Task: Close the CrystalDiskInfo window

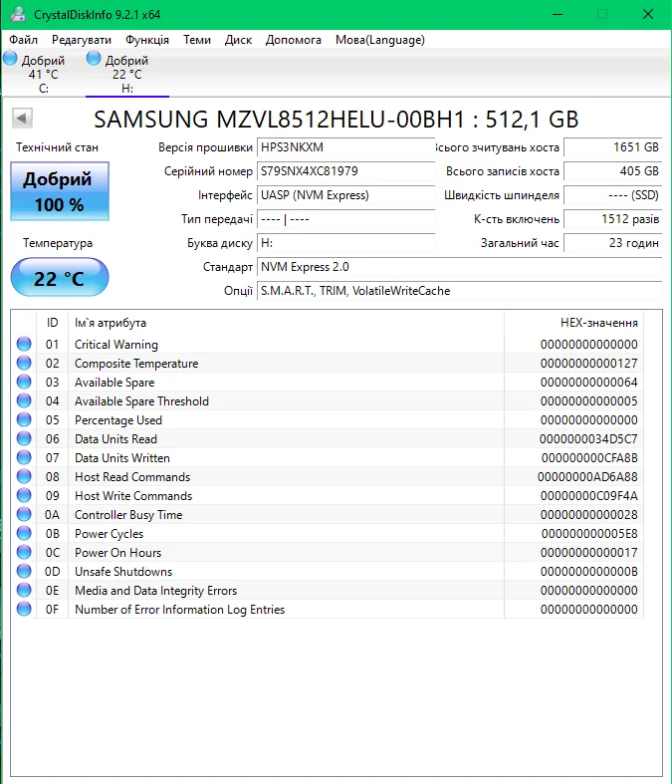Action: click(x=648, y=14)
